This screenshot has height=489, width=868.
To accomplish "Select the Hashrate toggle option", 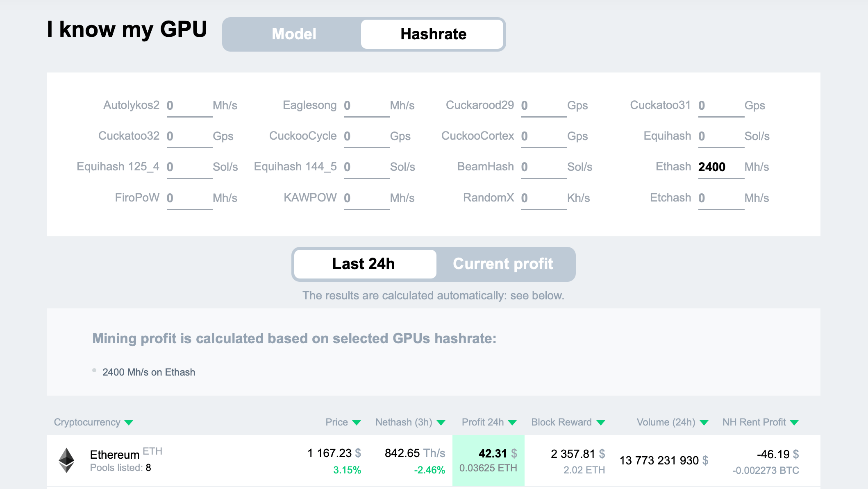I will point(433,34).
